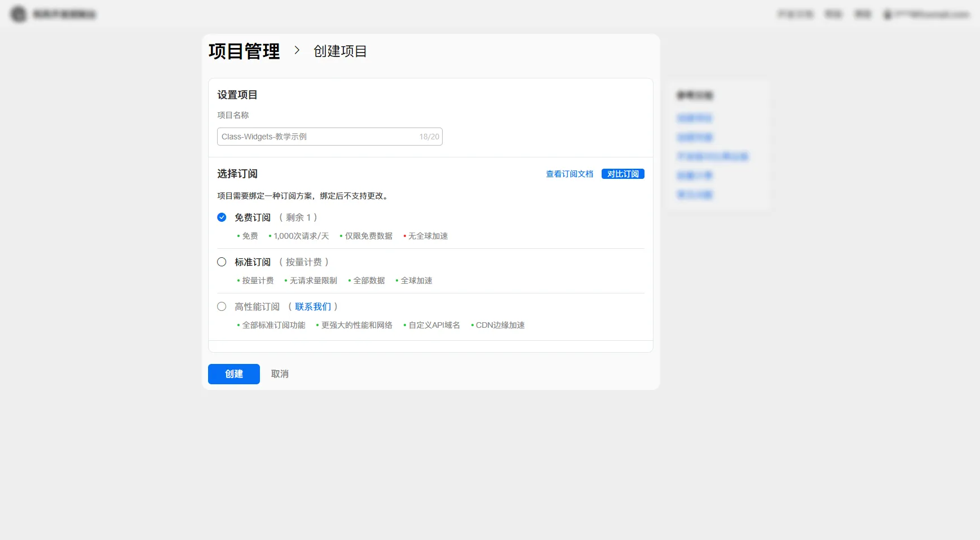The height and width of the screenshot is (540, 980).
Task: Open the 查看订阅文档 subscription documentation
Action: click(568, 174)
